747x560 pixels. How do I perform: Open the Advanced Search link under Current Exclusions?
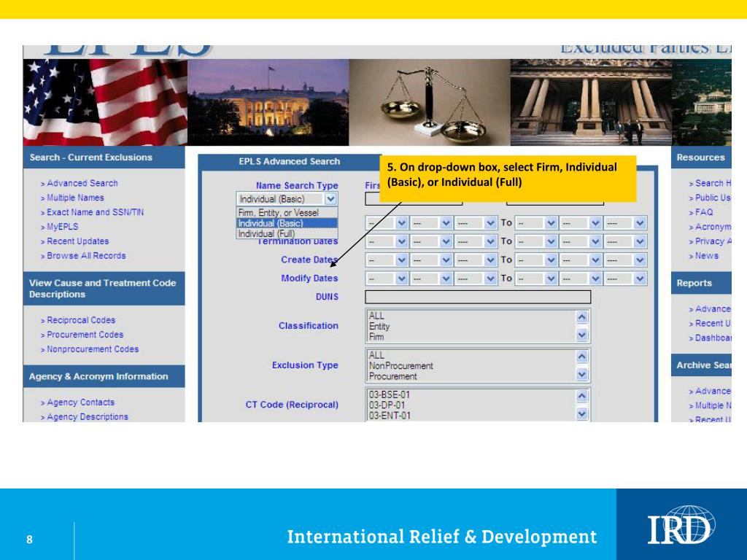[x=82, y=183]
